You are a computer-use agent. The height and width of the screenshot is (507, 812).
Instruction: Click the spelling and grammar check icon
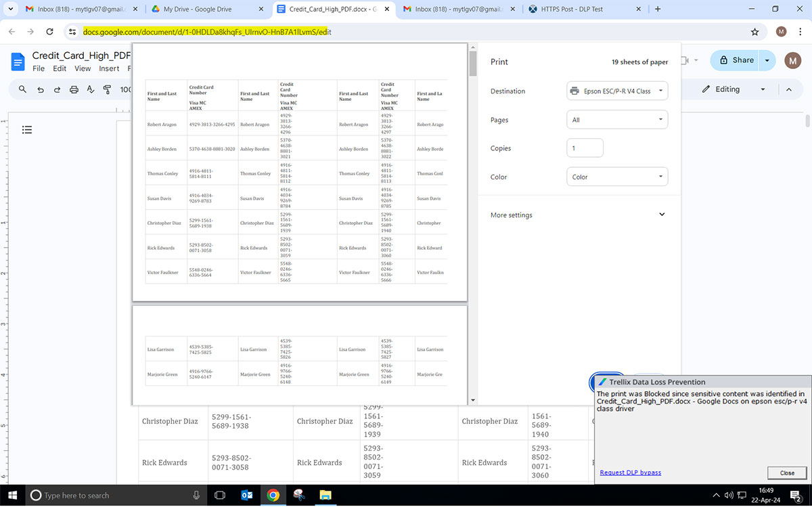point(91,89)
